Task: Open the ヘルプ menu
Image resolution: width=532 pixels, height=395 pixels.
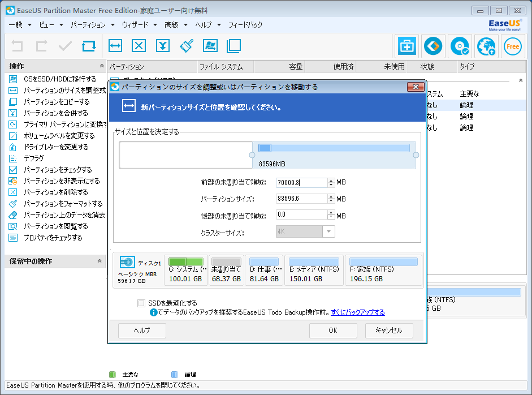Action: point(207,25)
